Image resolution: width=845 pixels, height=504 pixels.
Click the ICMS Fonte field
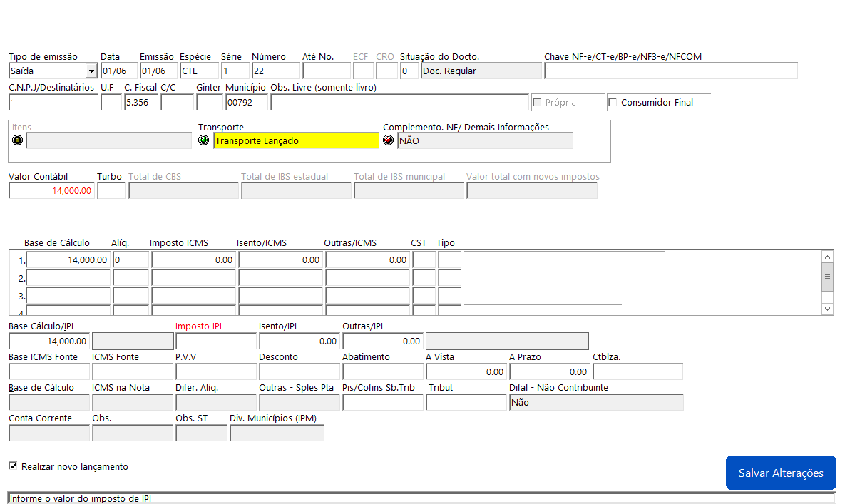[133, 372]
